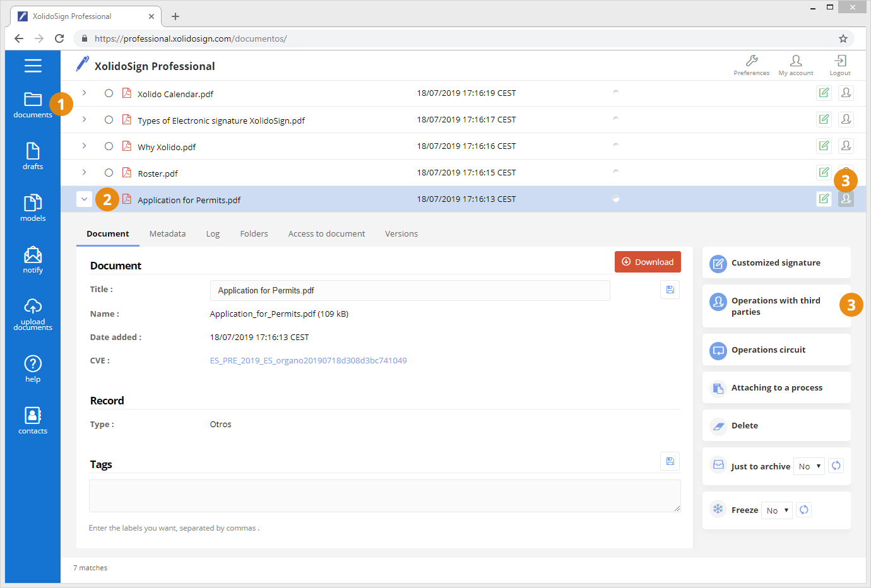Open contacts in the sidebar
871x588 pixels.
coord(33,421)
